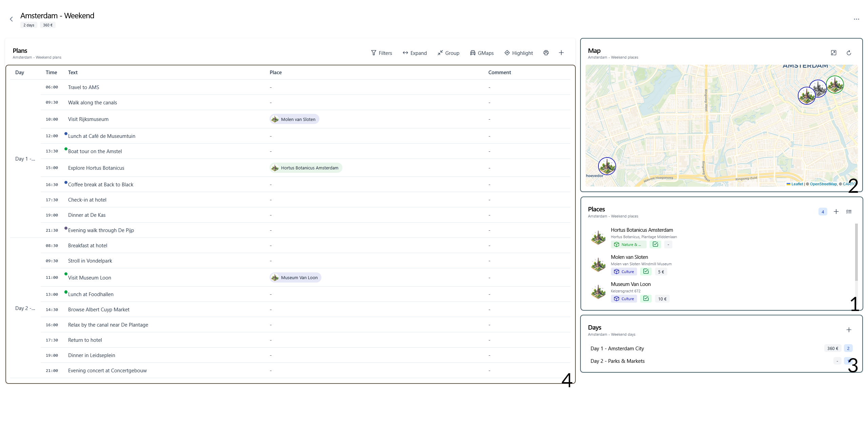Expand the plans table
The image size is (868, 436).
click(414, 53)
